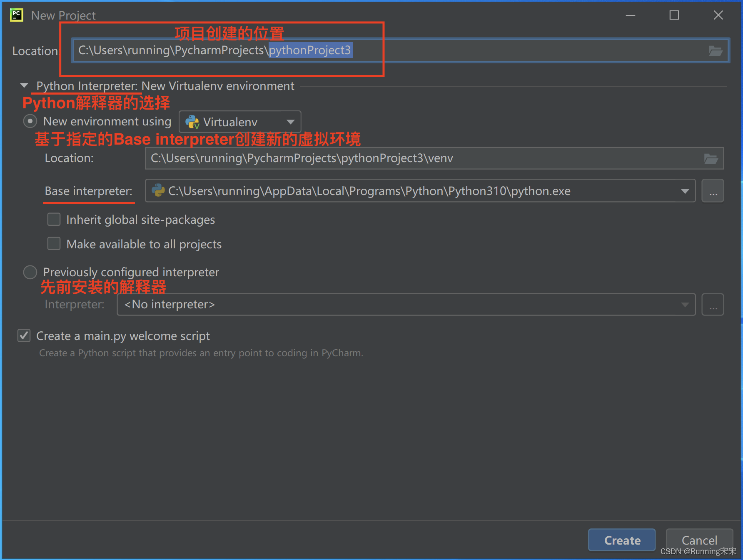This screenshot has width=743, height=560.
Task: Click project Location path input field
Action: point(400,50)
